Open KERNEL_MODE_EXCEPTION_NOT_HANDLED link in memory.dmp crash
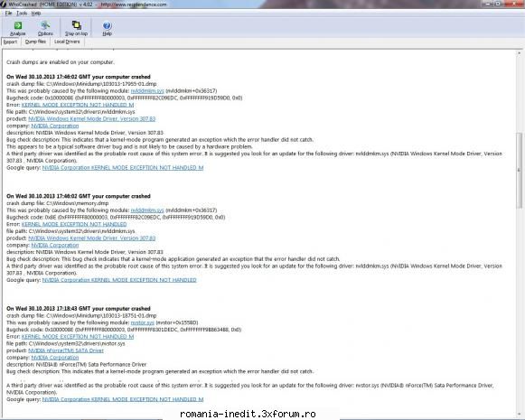525x420 pixels. point(74,224)
